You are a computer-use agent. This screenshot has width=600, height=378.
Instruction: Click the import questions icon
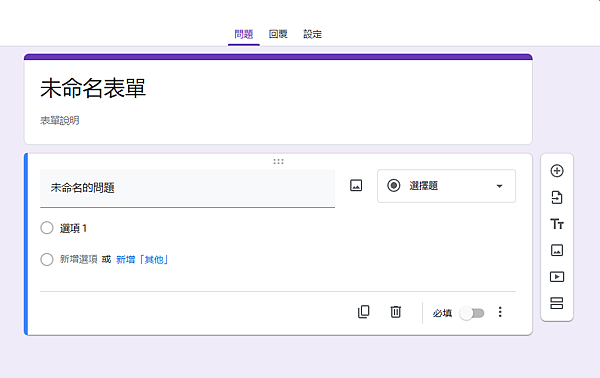coord(557,197)
